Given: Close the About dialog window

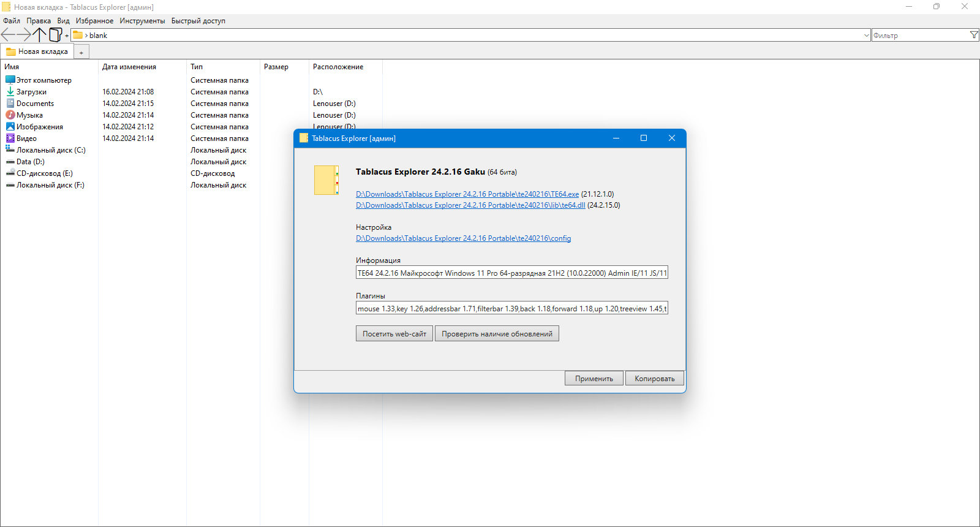Looking at the screenshot, I should click(672, 138).
